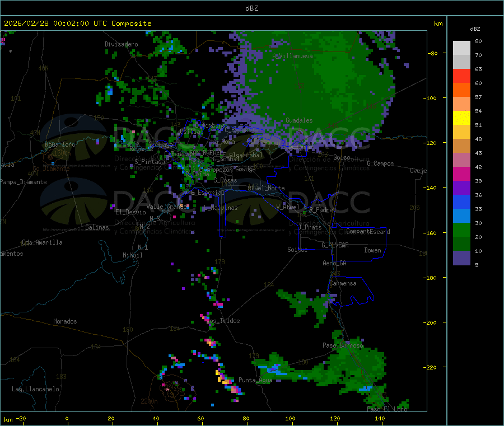504x426 pixels.
Task: Click the 'dBZ' title at top center
Action: 251,8
